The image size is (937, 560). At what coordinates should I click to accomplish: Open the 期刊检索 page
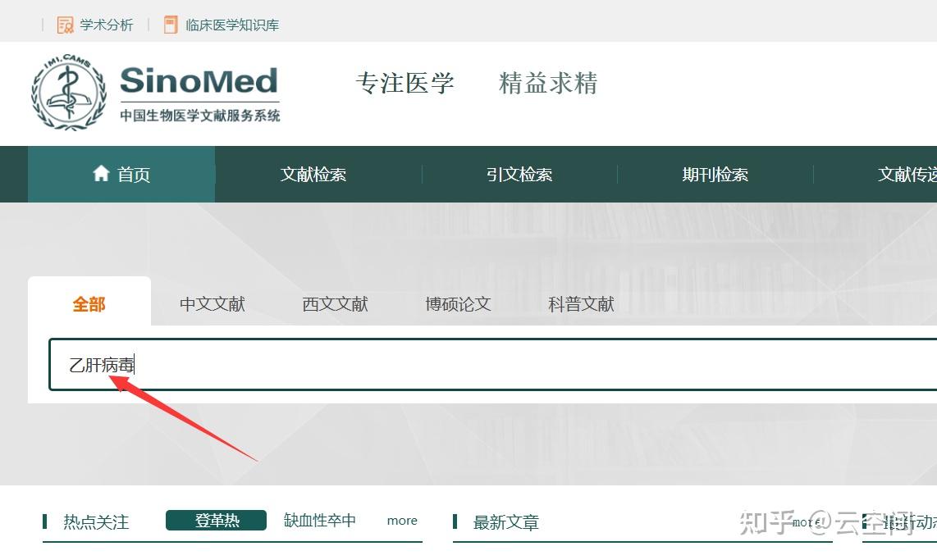715,174
